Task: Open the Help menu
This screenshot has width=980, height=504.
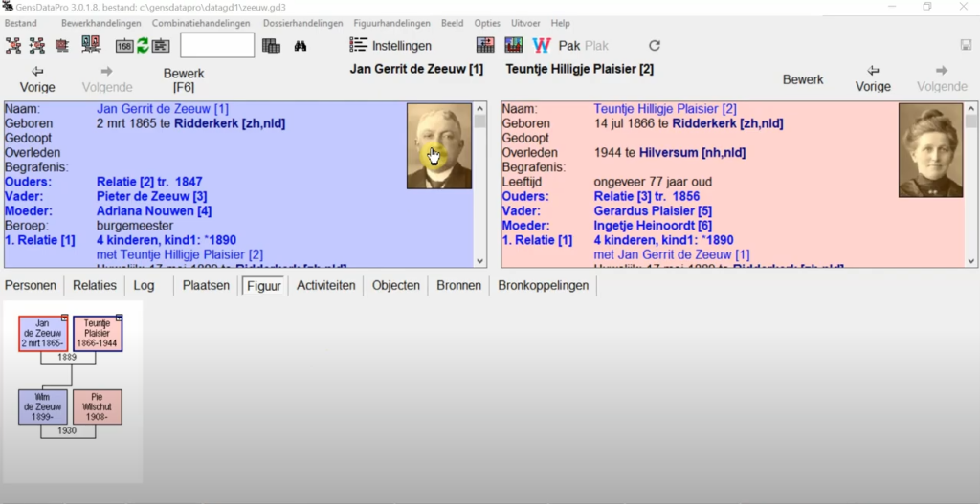Action: click(561, 23)
